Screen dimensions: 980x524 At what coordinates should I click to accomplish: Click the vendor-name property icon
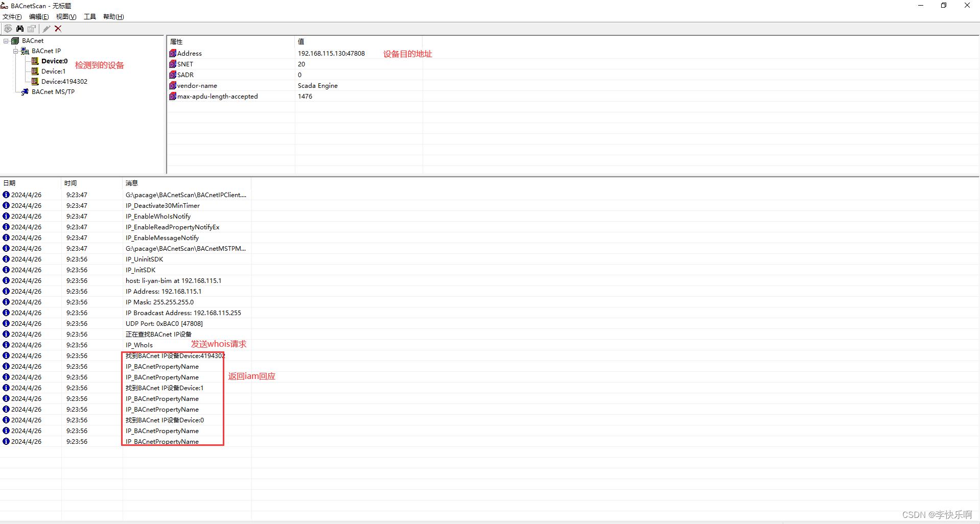173,85
